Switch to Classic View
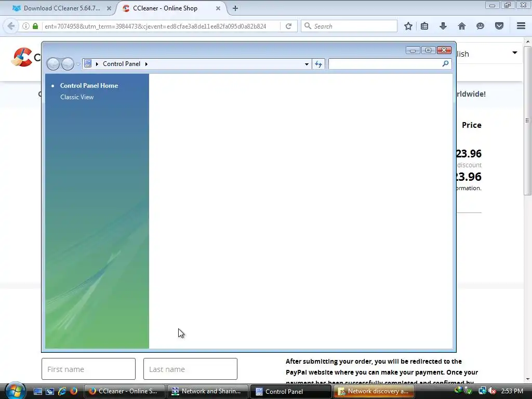This screenshot has height=399, width=532. [x=77, y=97]
